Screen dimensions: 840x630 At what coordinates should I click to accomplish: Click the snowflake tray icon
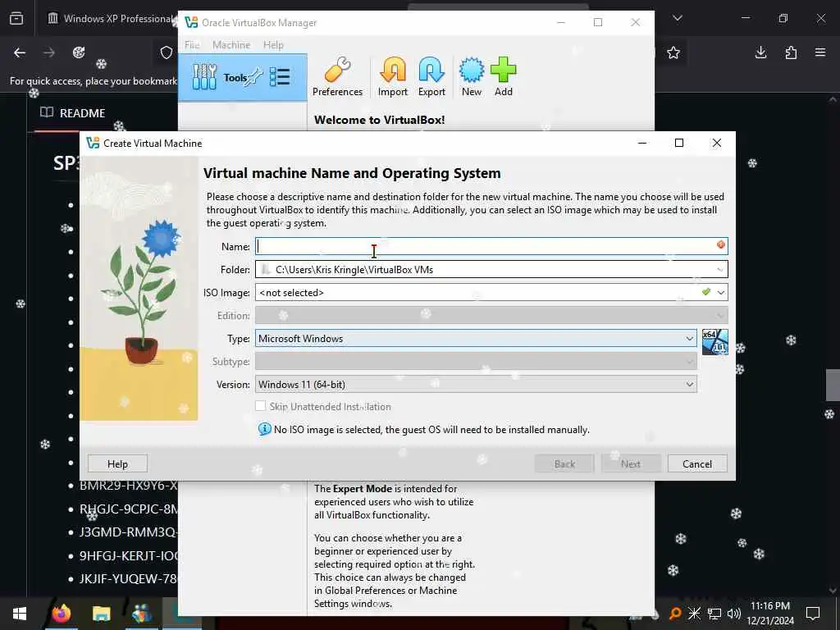(x=694, y=614)
